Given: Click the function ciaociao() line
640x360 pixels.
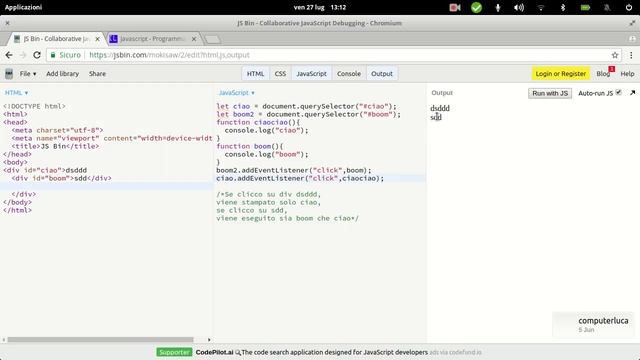Looking at the screenshot, I should coord(258,122).
